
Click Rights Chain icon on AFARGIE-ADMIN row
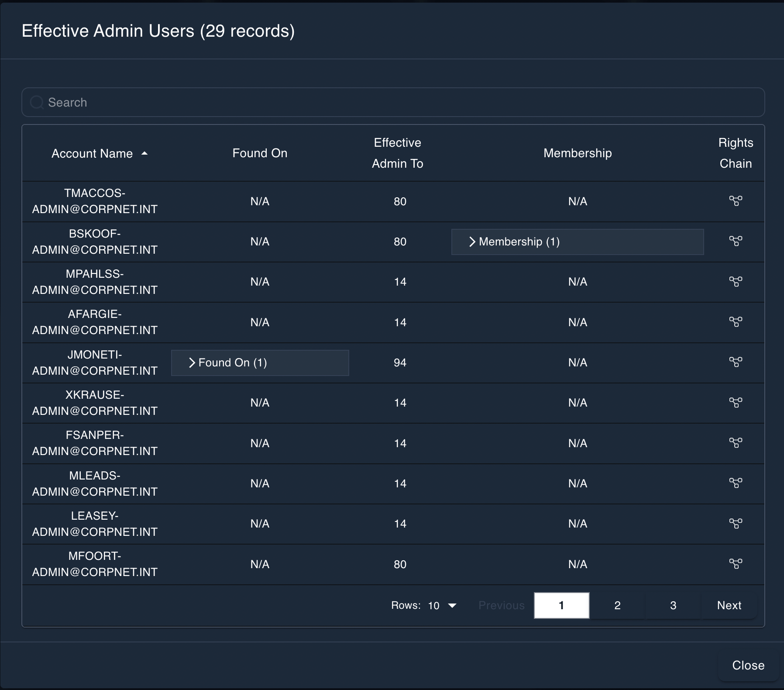736,322
